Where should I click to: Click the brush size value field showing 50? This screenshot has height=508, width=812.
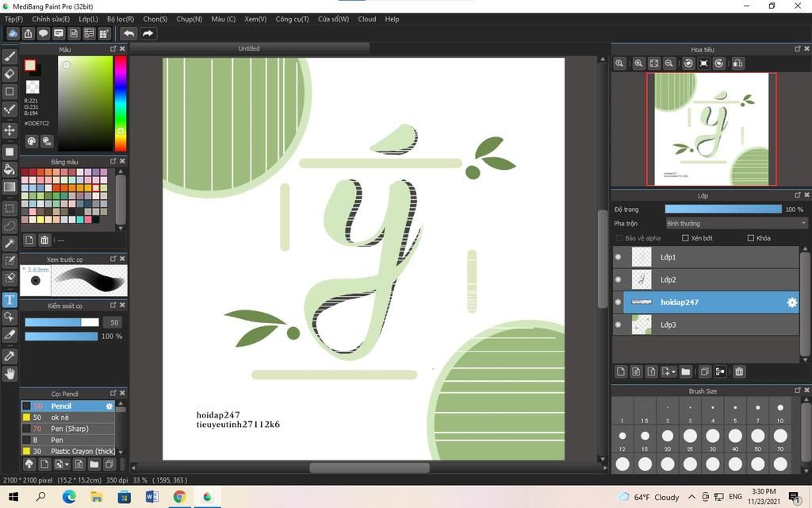113,322
